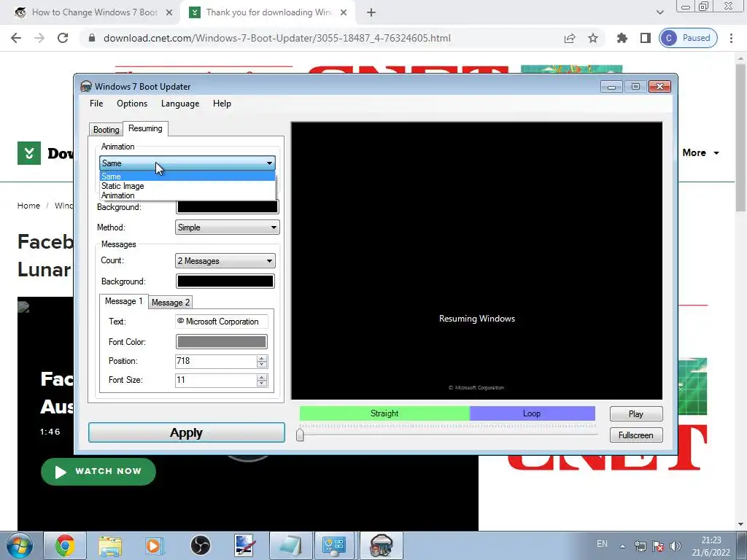
Task: Open the More dropdown on the CNET page
Action: coord(700,153)
